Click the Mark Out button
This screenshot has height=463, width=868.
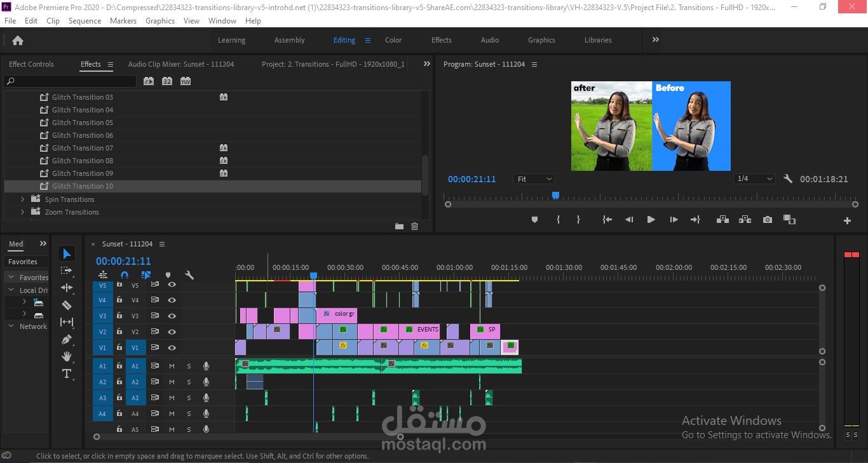[x=578, y=220]
